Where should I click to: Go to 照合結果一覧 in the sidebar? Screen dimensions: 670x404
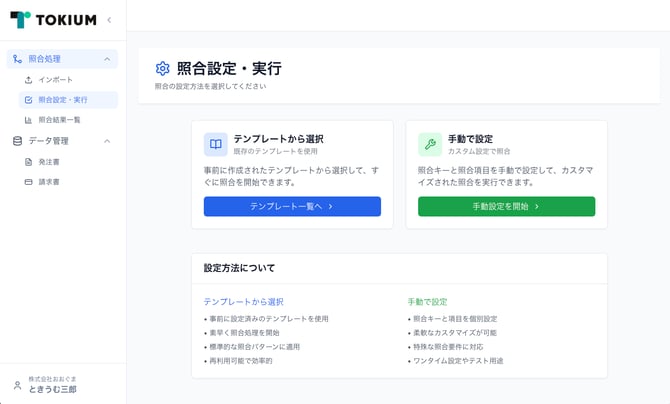pos(59,120)
